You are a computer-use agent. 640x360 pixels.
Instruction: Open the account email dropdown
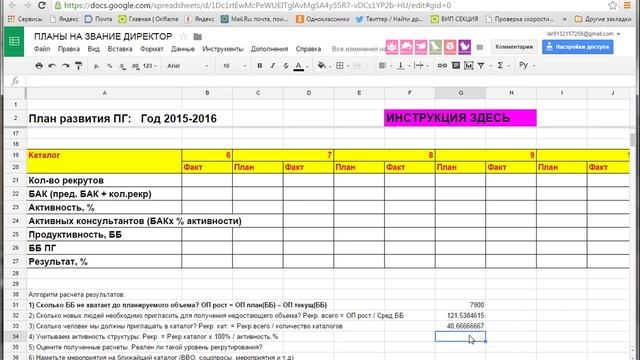(x=583, y=34)
